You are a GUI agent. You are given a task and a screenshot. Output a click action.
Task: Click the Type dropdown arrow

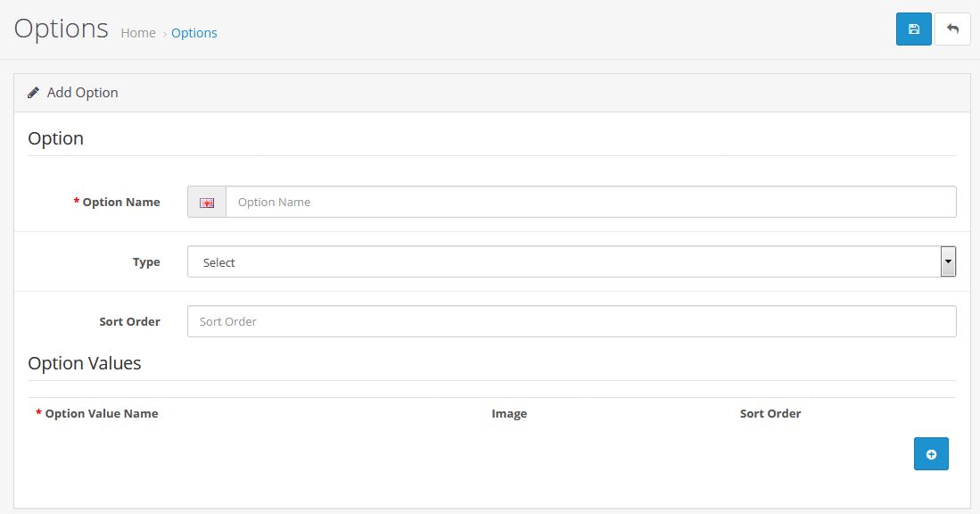948,262
